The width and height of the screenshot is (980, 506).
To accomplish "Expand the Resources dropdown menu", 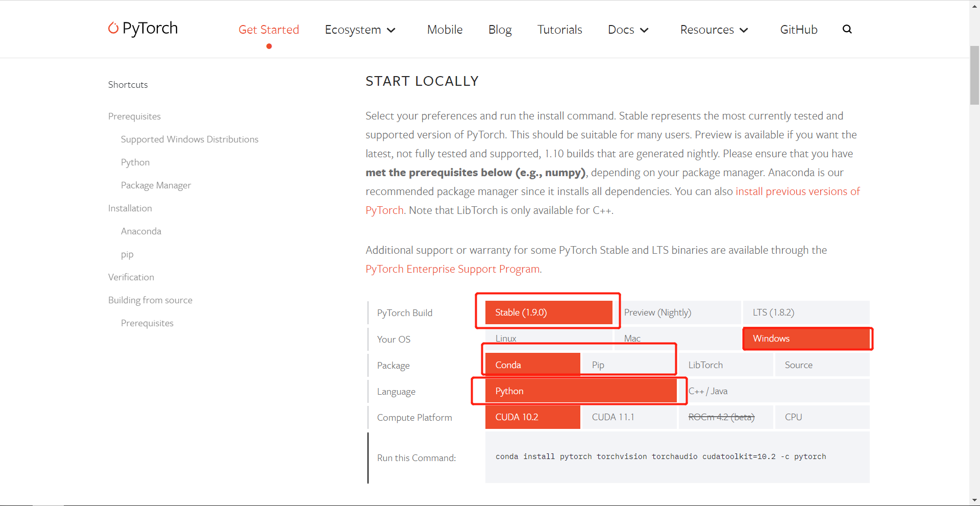I will pyautogui.click(x=714, y=30).
